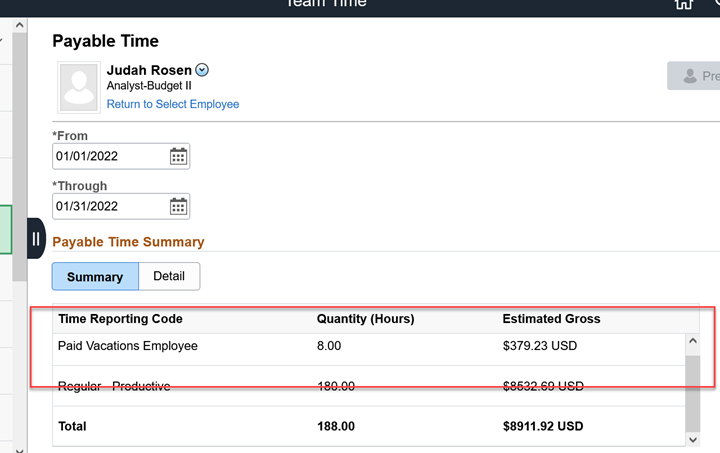
Task: Click into the Through date field
Action: coord(108,206)
